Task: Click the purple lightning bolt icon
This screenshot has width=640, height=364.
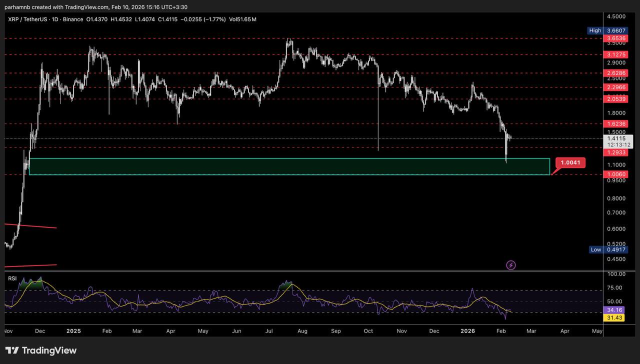Action: pos(510,265)
